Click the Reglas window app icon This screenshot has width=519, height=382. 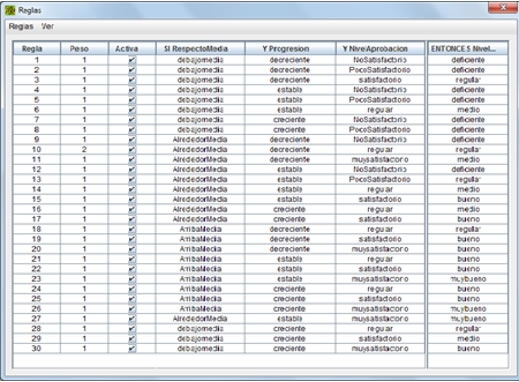[10, 10]
